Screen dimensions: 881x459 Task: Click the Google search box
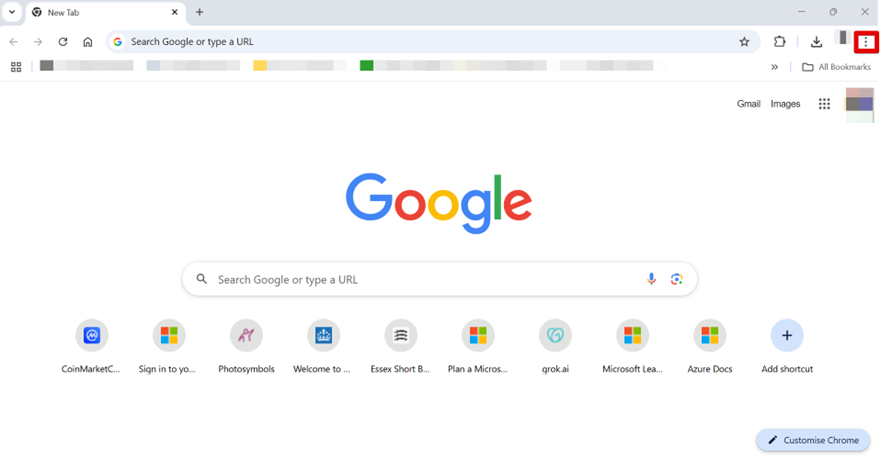click(x=420, y=279)
